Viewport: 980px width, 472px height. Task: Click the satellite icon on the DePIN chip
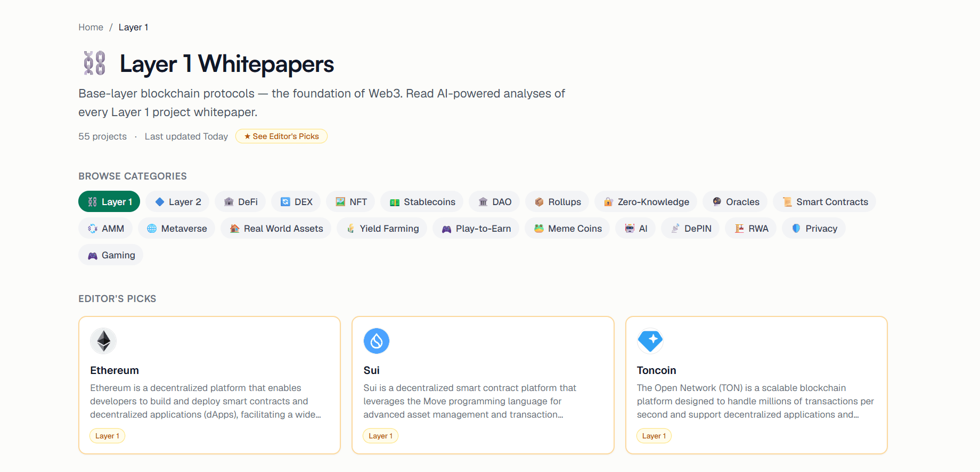click(x=675, y=229)
